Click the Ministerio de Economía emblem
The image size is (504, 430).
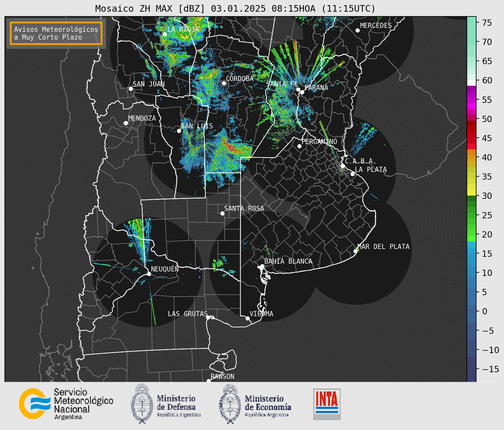(230, 404)
